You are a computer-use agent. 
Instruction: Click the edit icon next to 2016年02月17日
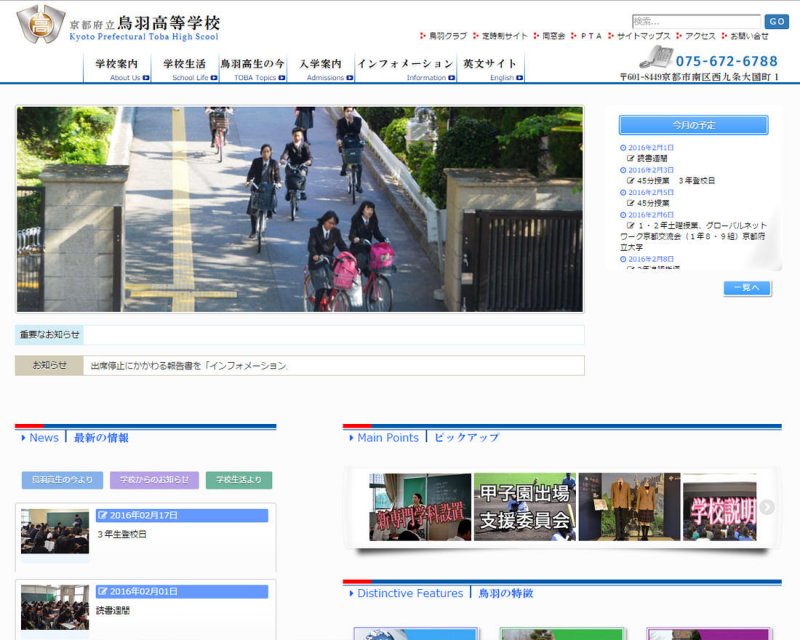103,516
